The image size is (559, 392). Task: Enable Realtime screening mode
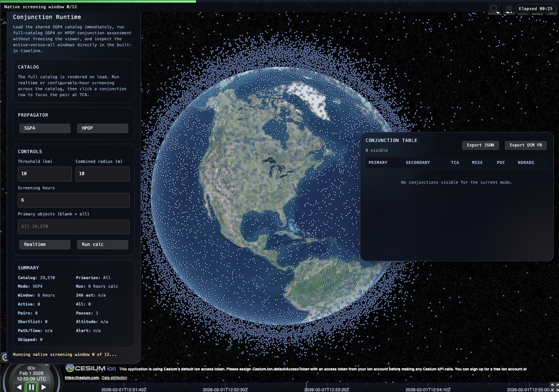coord(45,244)
